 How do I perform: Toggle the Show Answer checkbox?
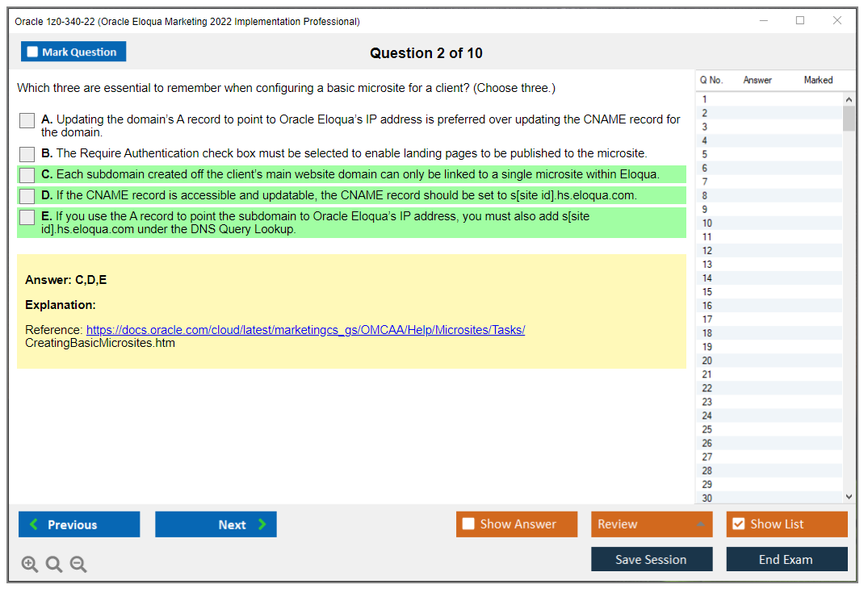pyautogui.click(x=469, y=524)
